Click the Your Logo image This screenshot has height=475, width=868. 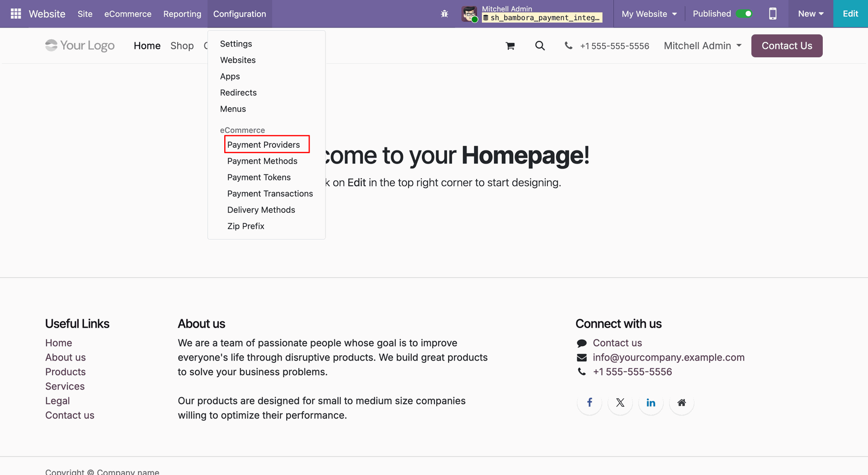(80, 45)
